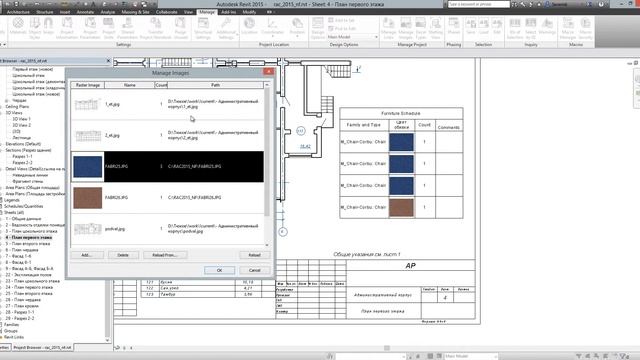Switch to the Collaborate ribbon tab
The width and height of the screenshot is (640, 360).
pos(167,12)
